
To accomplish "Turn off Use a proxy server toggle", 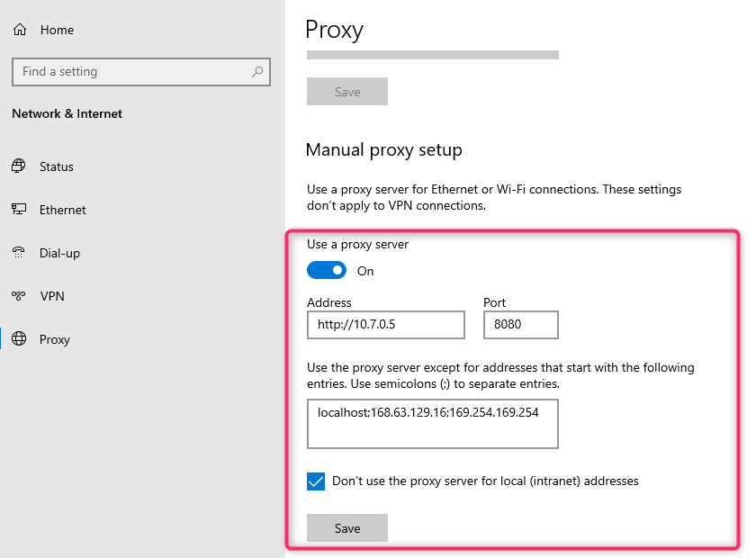I will tap(327, 271).
